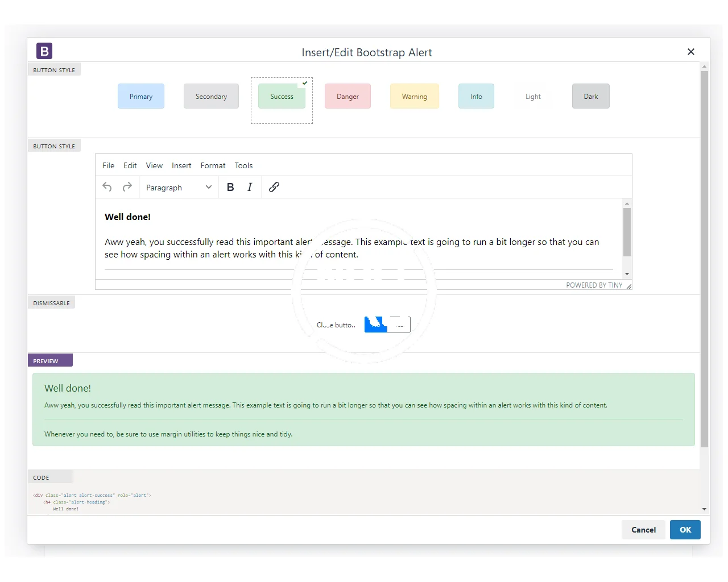
Task: Choose the Danger alert style
Action: [348, 97]
